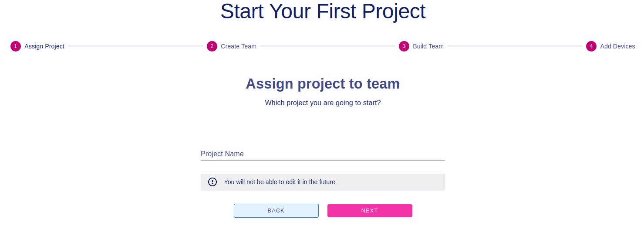644x226 pixels.
Task: Click connector line between Create Team and Build Team
Action: click(327, 46)
